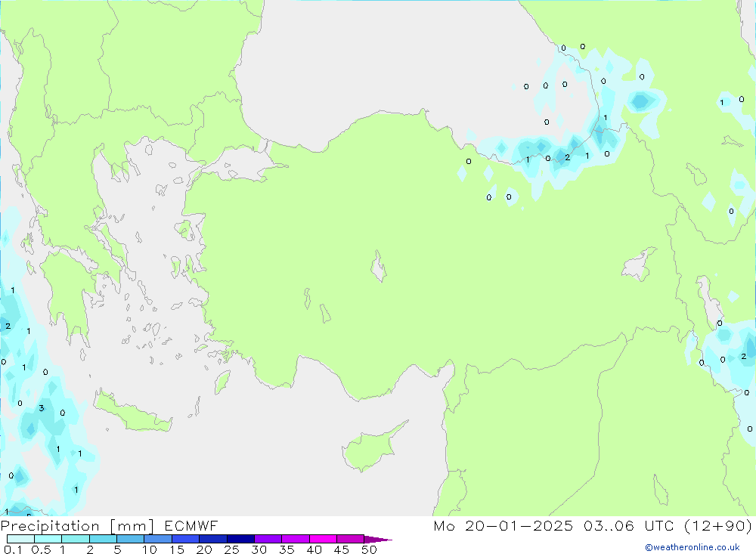Click the '03..06 UTC' time text
Viewport: 756px width, 554px height.
(628, 525)
